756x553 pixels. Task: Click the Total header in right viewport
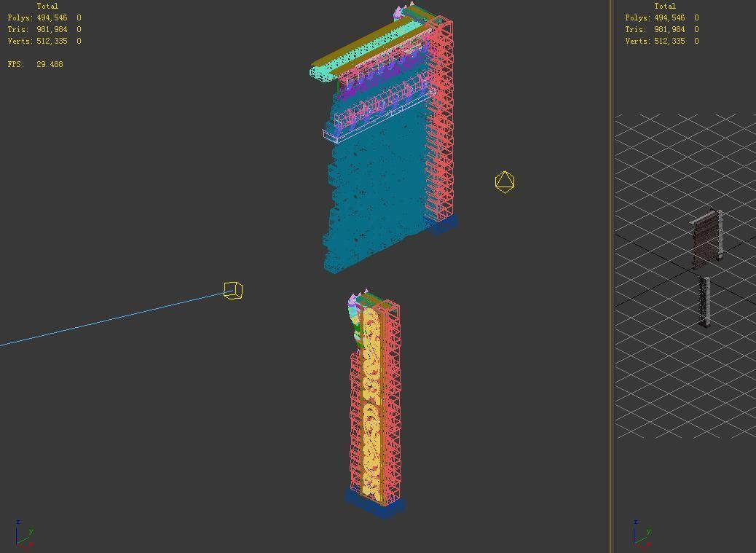665,7
